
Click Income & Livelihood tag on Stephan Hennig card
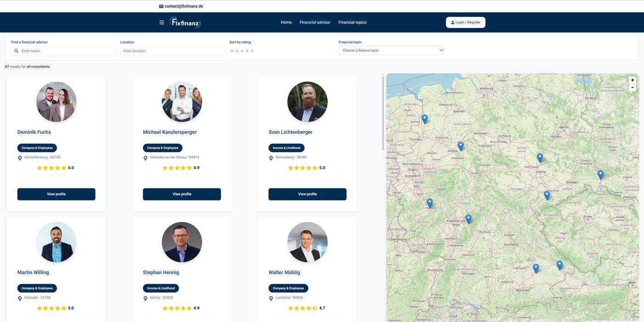tap(161, 288)
